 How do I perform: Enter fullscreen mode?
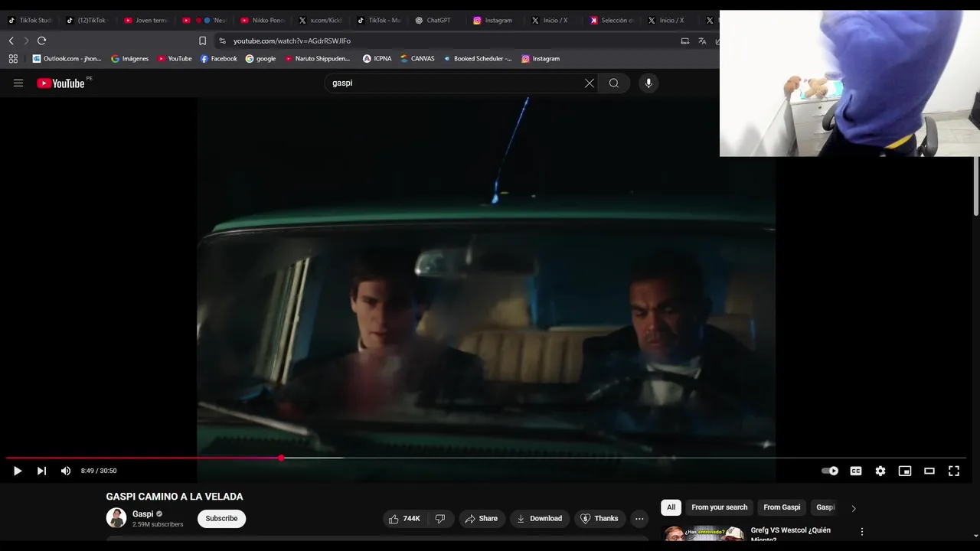(x=954, y=471)
